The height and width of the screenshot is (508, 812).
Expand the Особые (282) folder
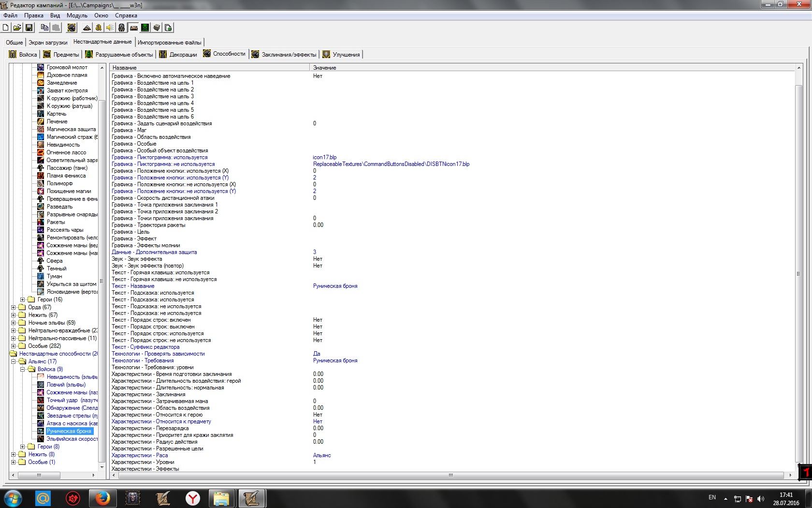coord(14,346)
